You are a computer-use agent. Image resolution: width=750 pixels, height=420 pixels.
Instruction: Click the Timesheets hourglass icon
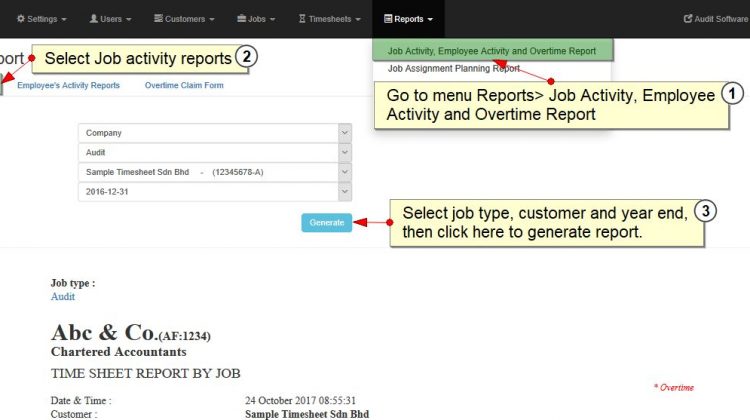point(302,19)
